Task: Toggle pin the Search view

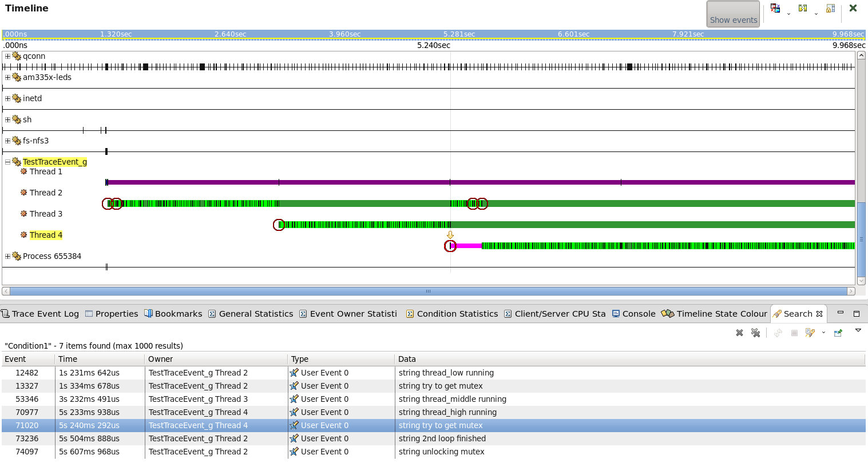Action: click(x=838, y=333)
